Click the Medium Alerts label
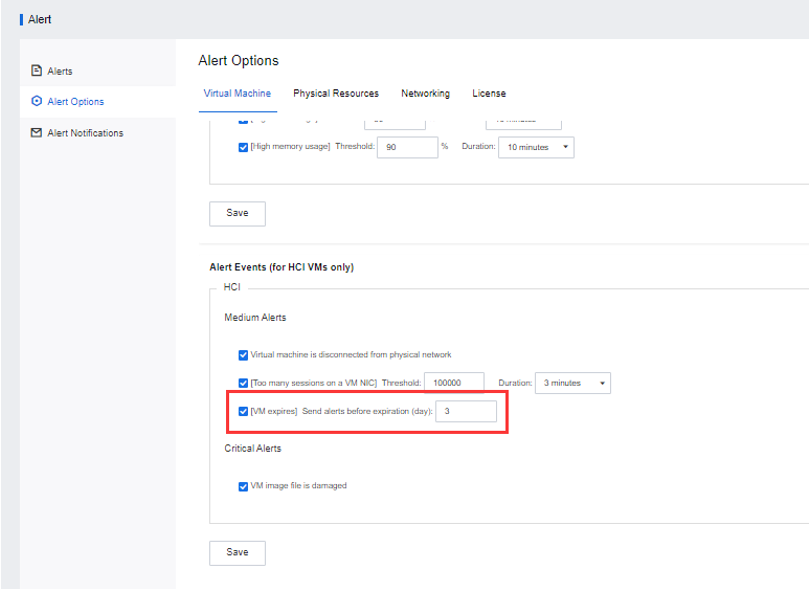 click(255, 317)
